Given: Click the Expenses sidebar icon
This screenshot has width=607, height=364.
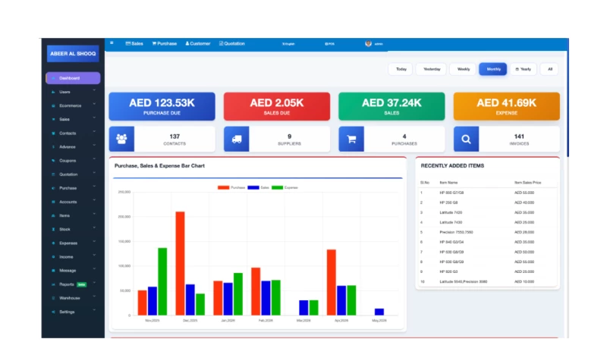Looking at the screenshot, I should pyautogui.click(x=53, y=243).
